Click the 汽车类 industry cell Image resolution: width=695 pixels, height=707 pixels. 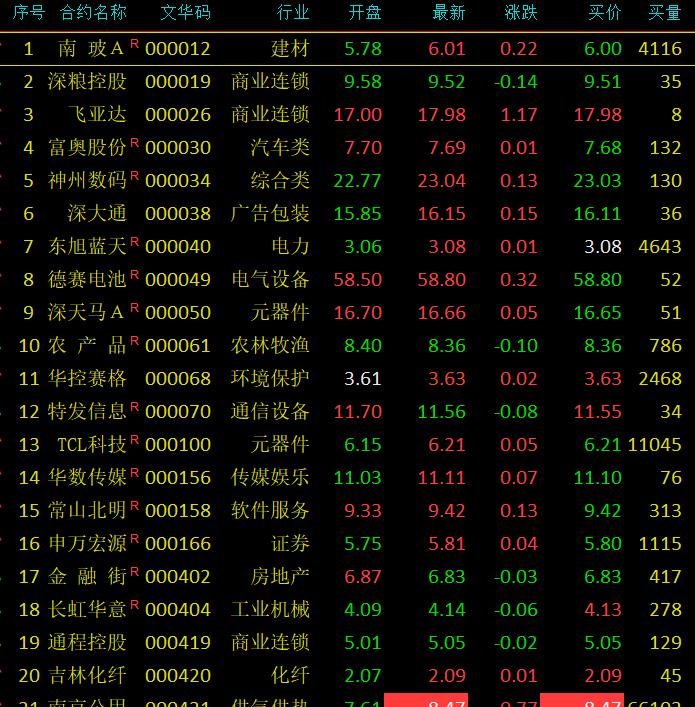pos(280,147)
